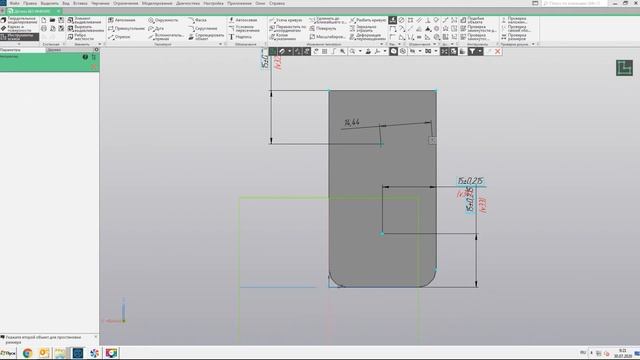Expand the Изменение геометрии ribbon group
Viewport: 640px width, 360px height.
coord(382,44)
